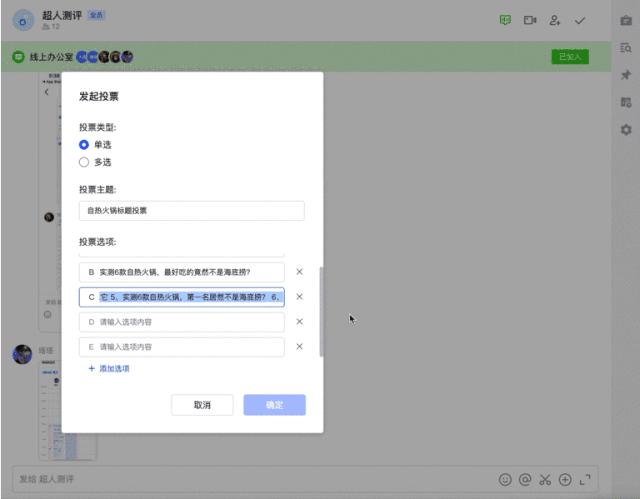The image size is (640, 499).
Task: Delete option C using its X icon
Action: click(x=299, y=297)
